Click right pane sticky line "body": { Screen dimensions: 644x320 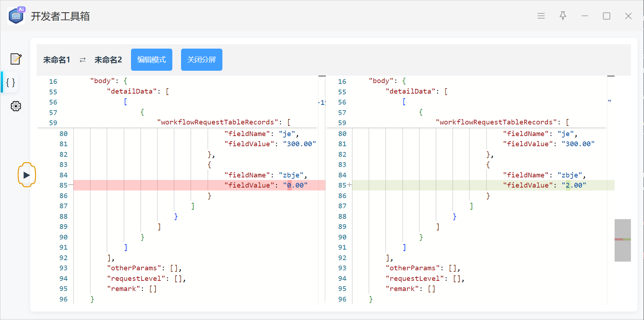[387, 81]
